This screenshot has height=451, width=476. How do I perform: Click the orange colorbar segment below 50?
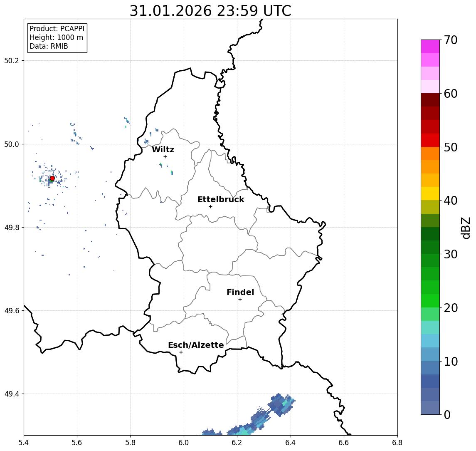point(430,154)
